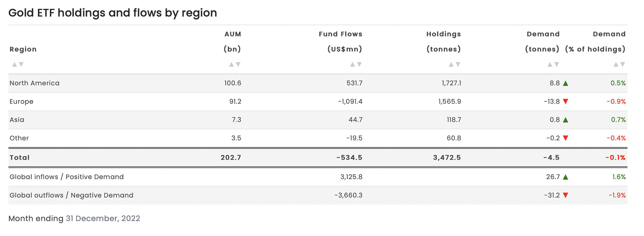The width and height of the screenshot is (644, 236).
Task: Select the Asia region row label
Action: (17, 120)
